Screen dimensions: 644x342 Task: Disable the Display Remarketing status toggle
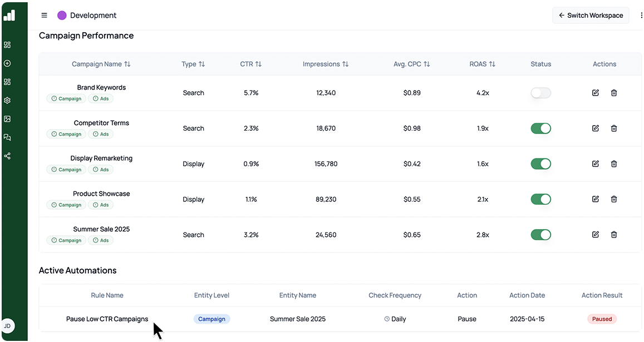coord(540,164)
